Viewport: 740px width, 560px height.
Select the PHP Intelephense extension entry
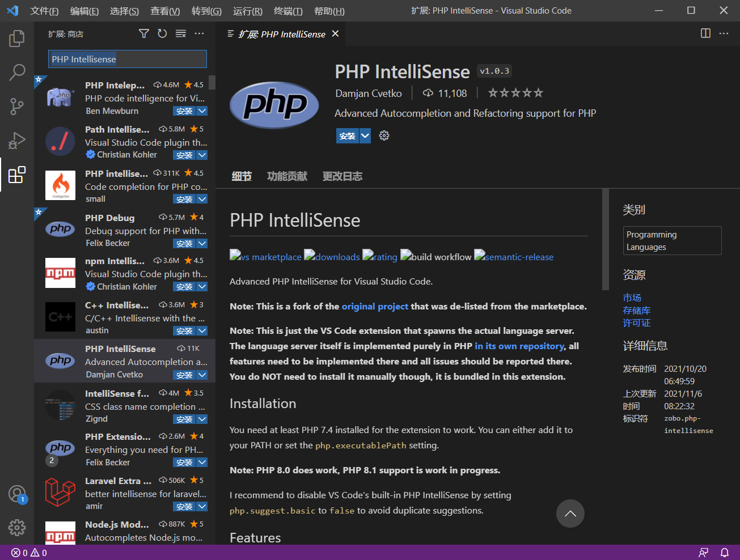(x=125, y=97)
